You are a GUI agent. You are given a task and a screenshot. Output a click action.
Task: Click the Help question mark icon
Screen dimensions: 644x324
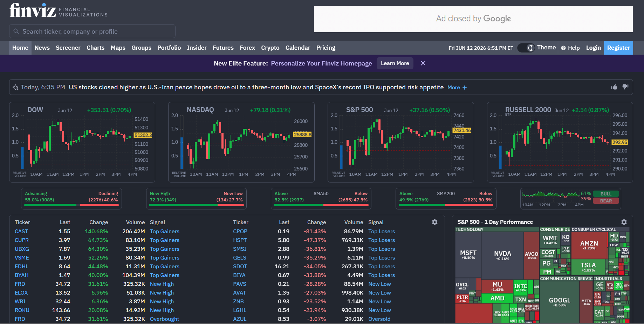(563, 48)
